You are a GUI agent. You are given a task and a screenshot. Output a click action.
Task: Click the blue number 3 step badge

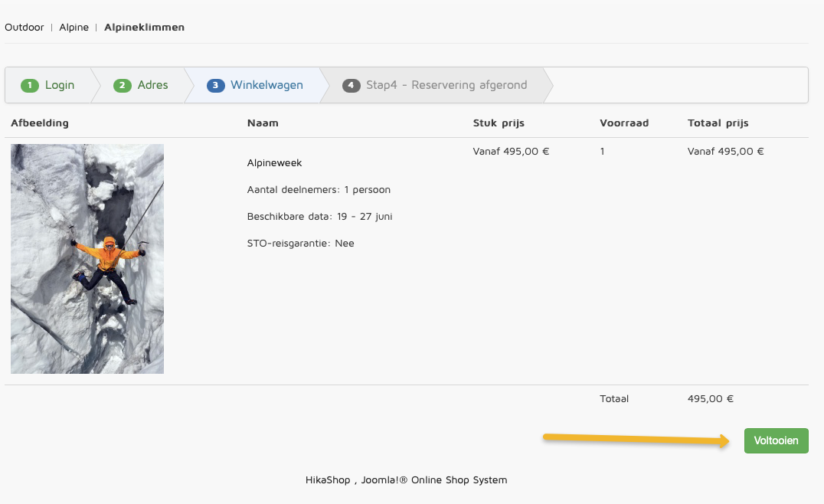coord(215,85)
